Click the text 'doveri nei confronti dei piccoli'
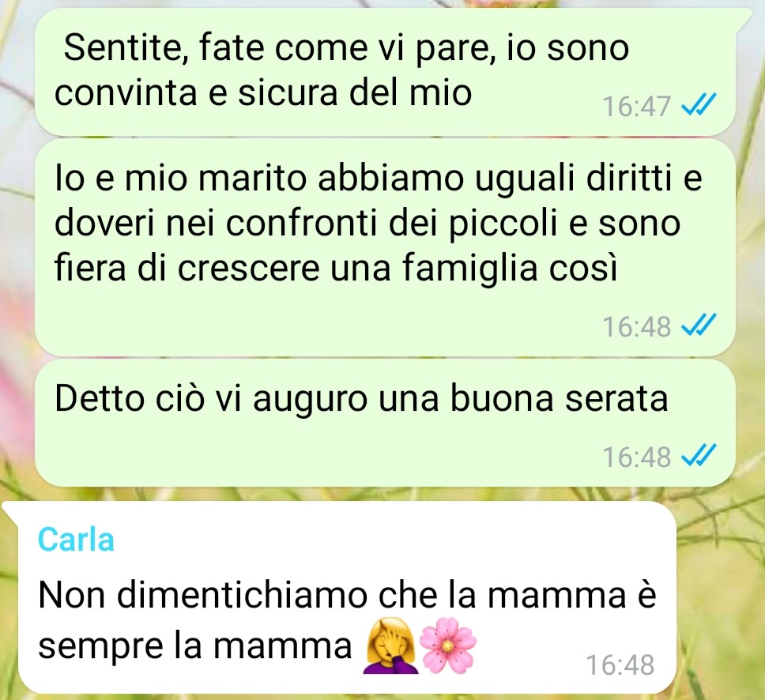 (x=306, y=224)
